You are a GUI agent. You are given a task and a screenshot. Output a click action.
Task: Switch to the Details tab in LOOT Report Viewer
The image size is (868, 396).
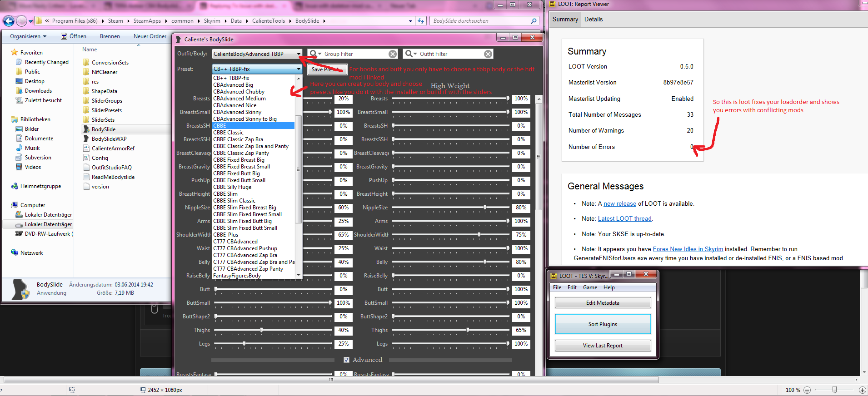[x=594, y=19]
